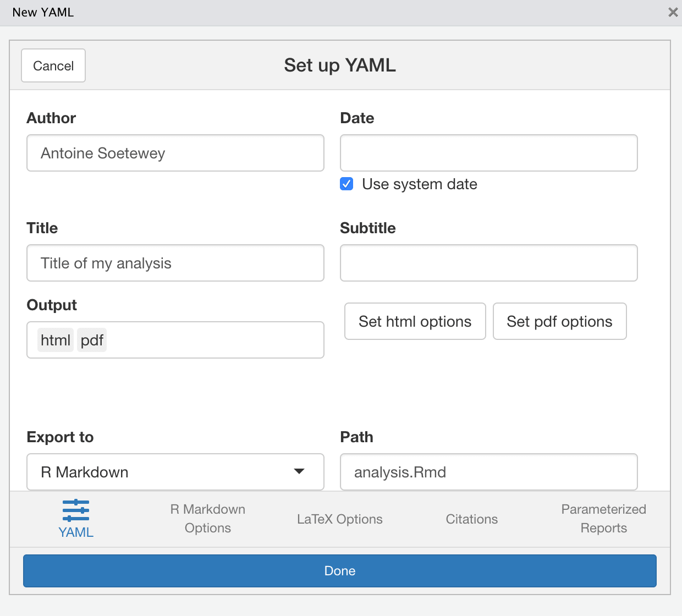682x616 pixels.
Task: Uncheck the Use system date checkbox
Action: click(x=346, y=184)
